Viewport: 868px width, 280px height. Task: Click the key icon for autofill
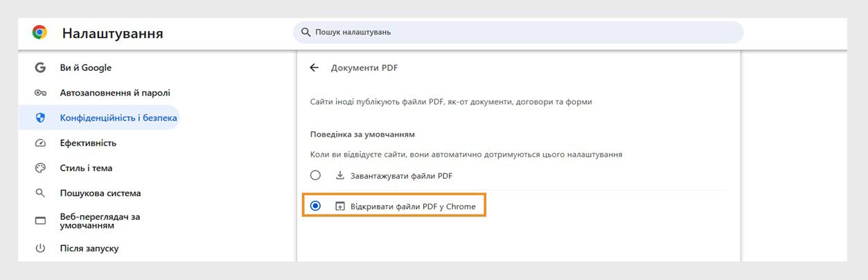[40, 93]
